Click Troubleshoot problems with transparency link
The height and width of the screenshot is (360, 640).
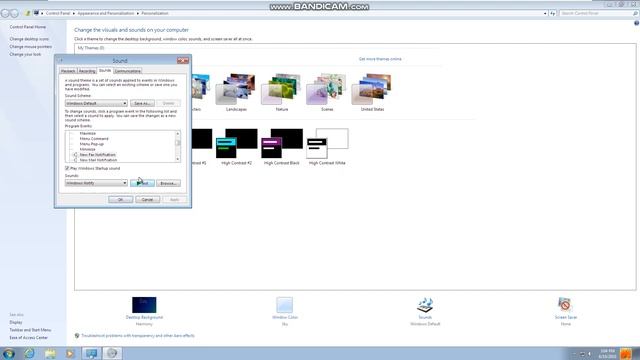(x=138, y=336)
